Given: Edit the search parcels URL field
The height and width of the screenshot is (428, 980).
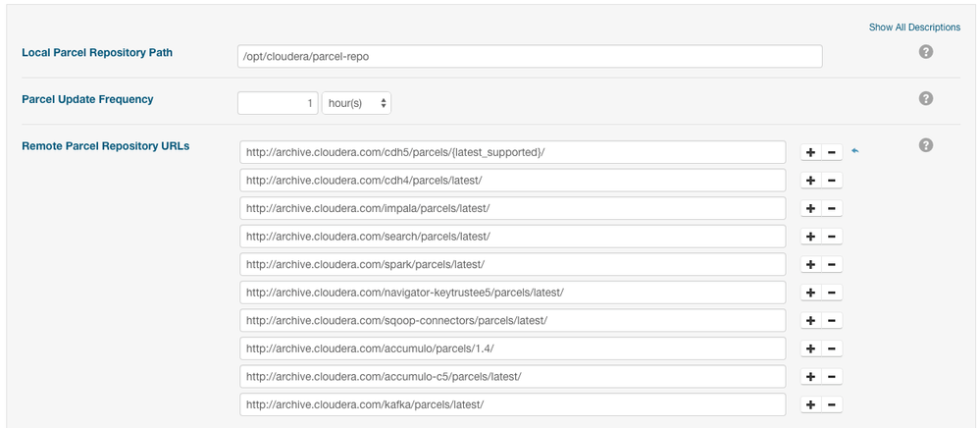Looking at the screenshot, I should pos(512,237).
